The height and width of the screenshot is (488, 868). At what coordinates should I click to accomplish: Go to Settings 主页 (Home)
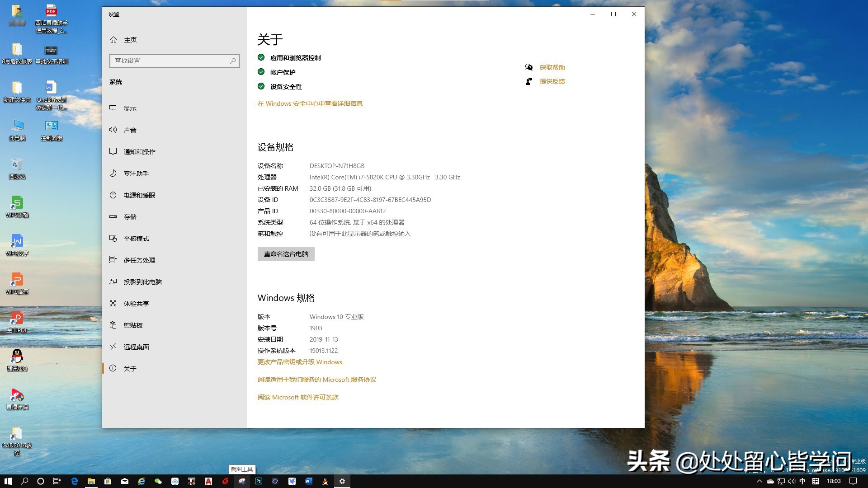pos(130,39)
